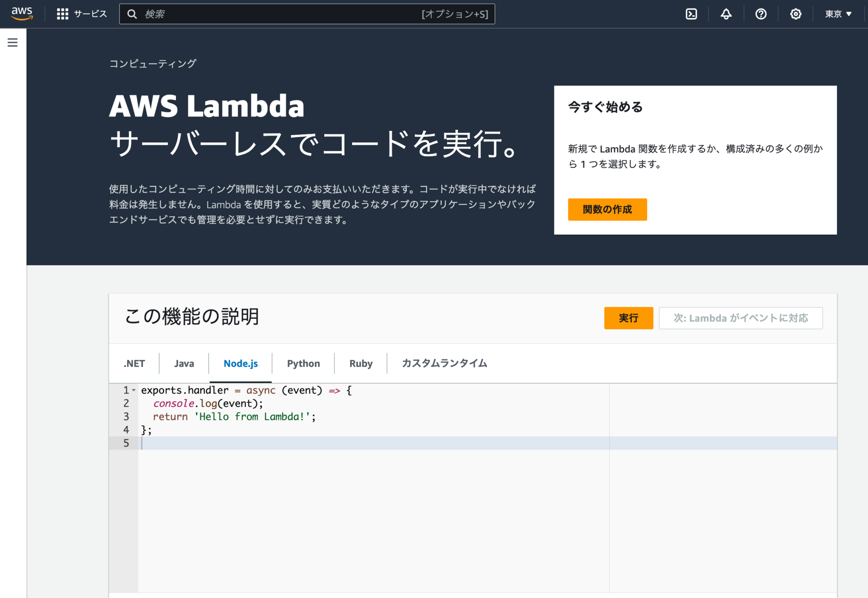Open the sidebar hamburger menu
The image size is (868, 598).
coord(12,42)
